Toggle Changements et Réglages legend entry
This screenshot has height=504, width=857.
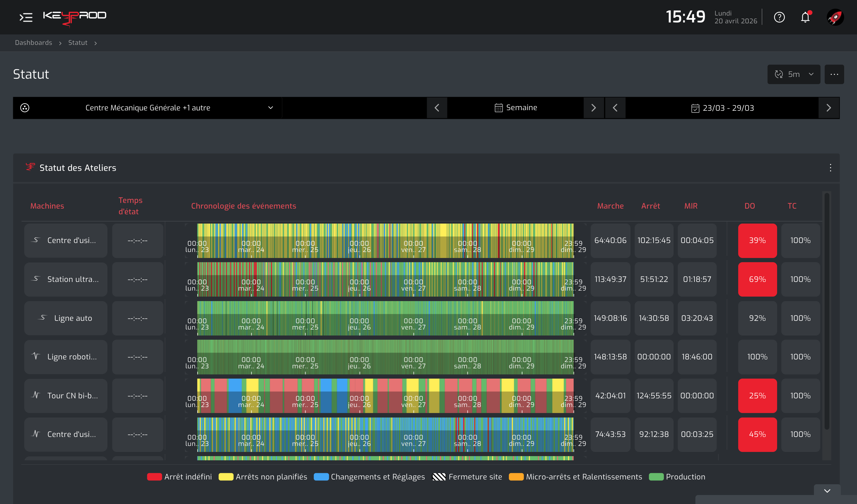point(369,477)
